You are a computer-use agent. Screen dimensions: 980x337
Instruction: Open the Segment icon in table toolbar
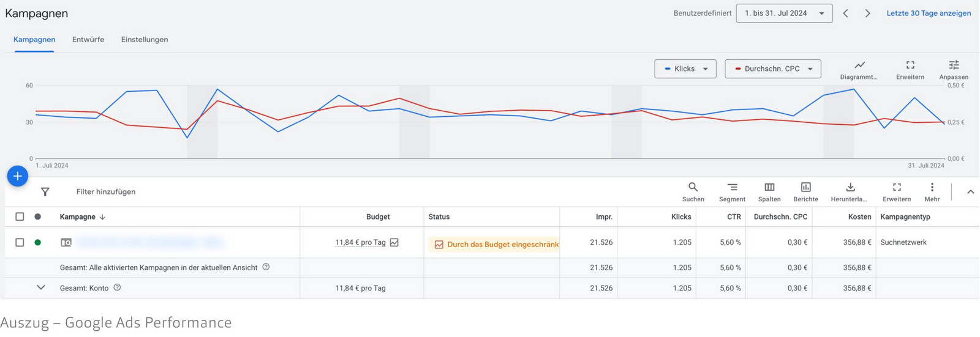tap(732, 187)
